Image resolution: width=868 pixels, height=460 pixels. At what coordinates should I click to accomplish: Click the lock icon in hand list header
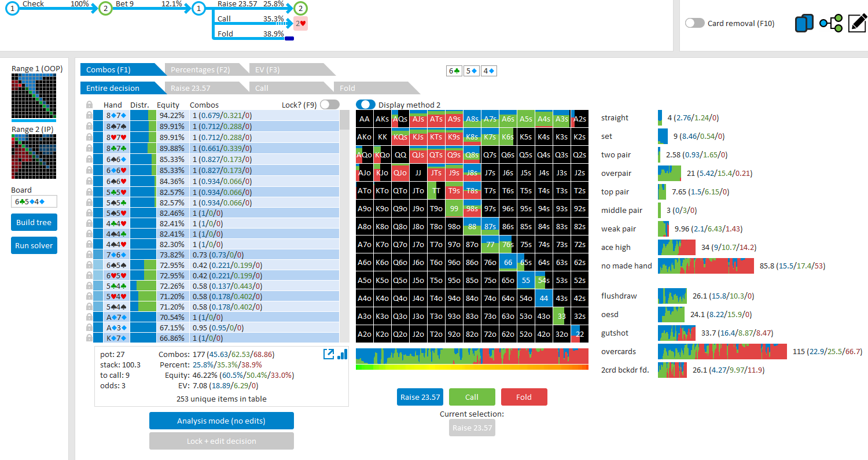(89, 105)
